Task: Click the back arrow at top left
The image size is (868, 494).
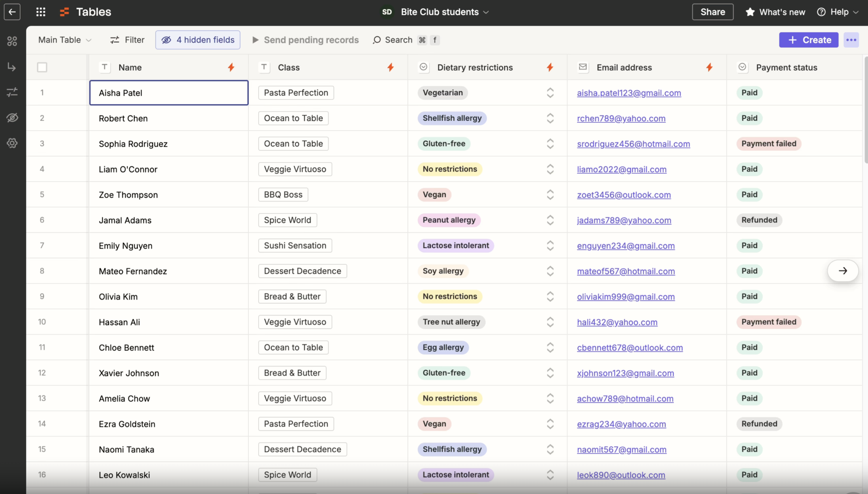Action: click(12, 12)
